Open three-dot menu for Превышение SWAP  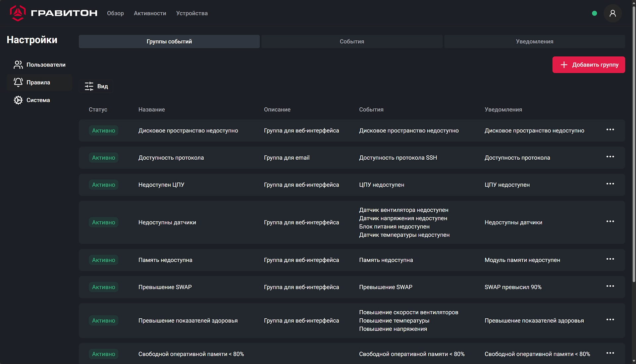[610, 286]
